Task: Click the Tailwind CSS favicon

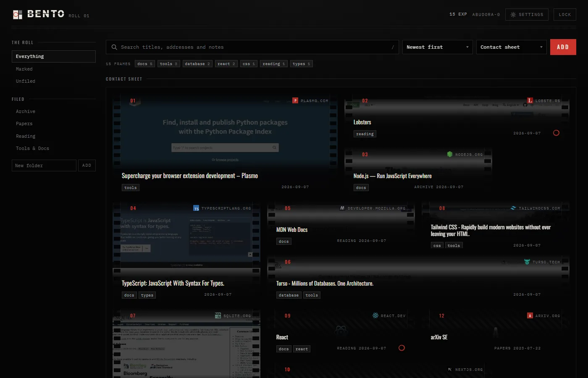Action: 513,208
